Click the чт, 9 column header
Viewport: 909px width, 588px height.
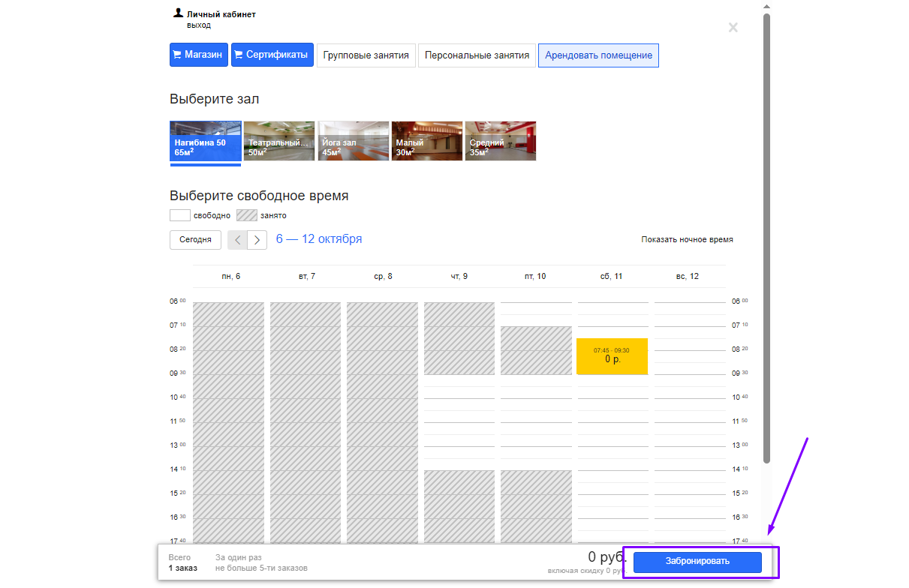tap(459, 276)
